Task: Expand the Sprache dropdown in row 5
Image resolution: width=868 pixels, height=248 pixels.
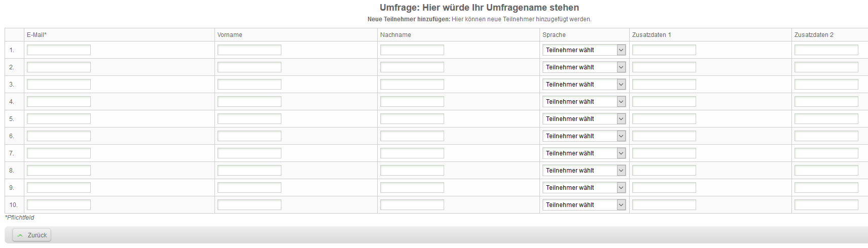Action: (x=584, y=119)
